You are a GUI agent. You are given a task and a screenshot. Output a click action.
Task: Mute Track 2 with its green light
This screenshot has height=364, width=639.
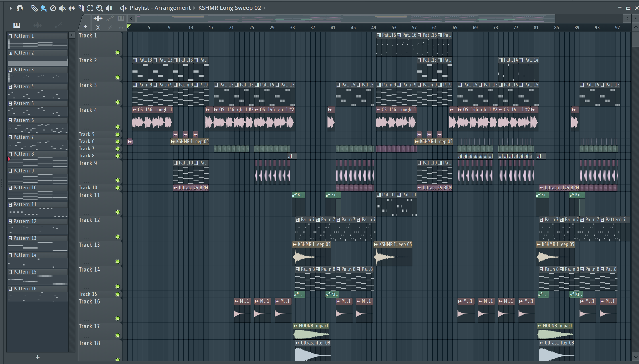tap(118, 77)
